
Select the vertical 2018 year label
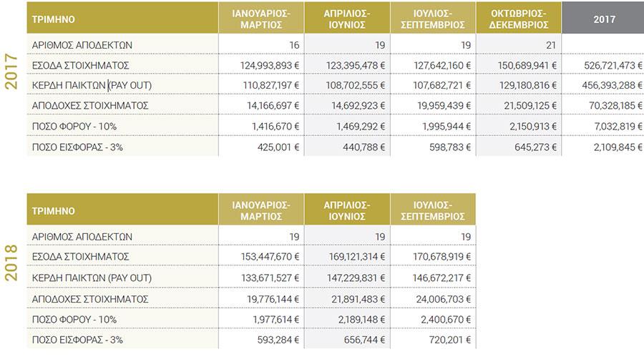pyautogui.click(x=11, y=263)
